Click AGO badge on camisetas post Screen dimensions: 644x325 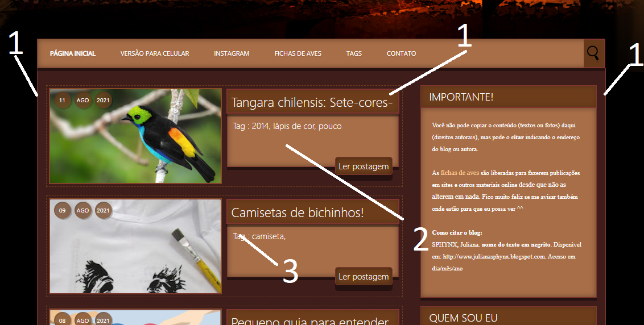(x=82, y=210)
